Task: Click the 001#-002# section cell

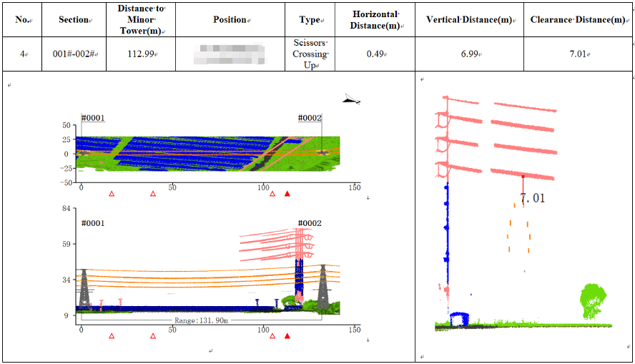Action: point(75,54)
